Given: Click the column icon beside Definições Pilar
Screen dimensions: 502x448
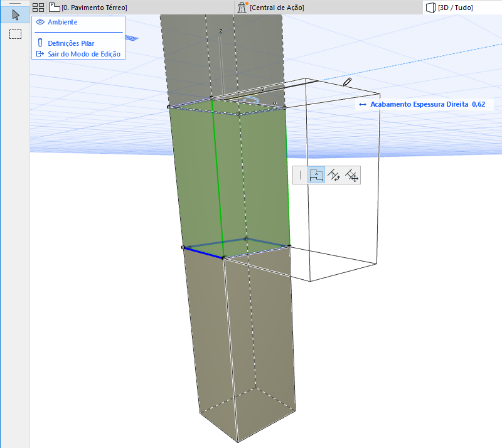Looking at the screenshot, I should tap(40, 43).
